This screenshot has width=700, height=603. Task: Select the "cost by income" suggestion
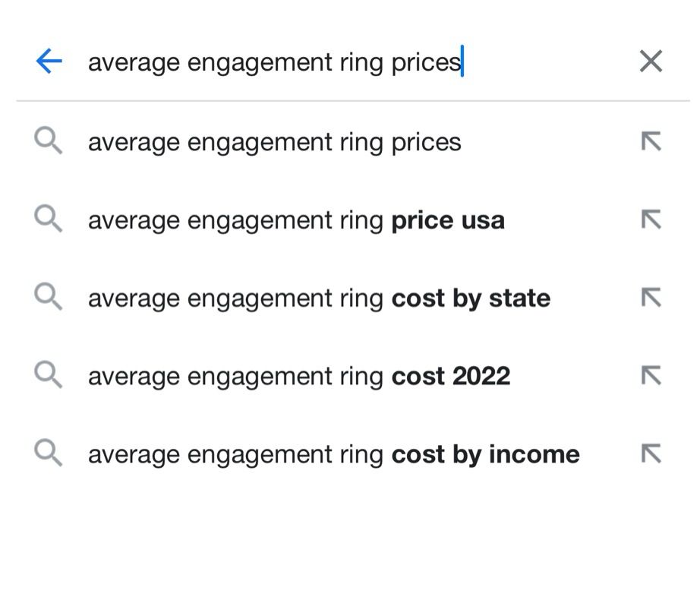coord(333,454)
